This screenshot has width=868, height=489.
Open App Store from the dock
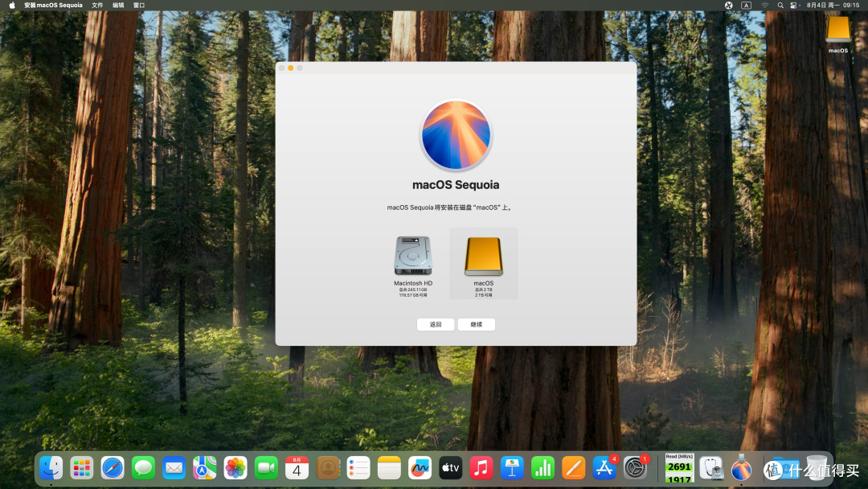[x=604, y=468]
